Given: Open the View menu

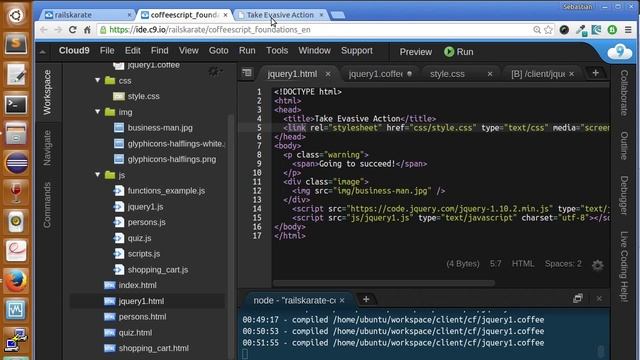Looking at the screenshot, I should (x=189, y=51).
